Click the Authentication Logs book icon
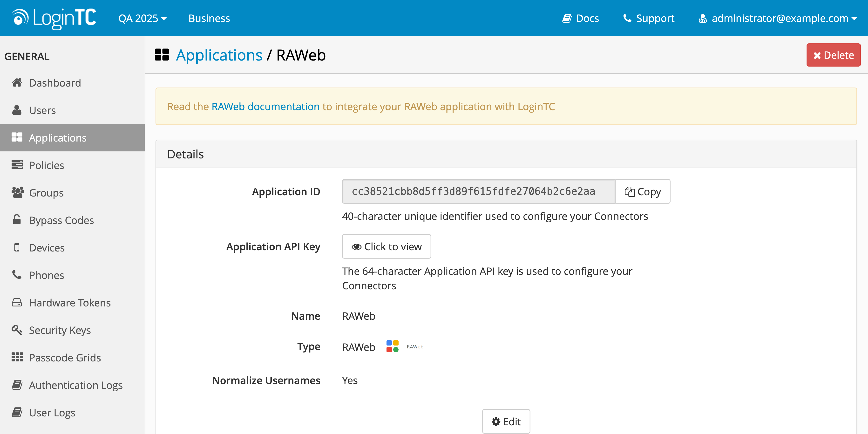Screen dimensions: 868x434 click(17, 385)
